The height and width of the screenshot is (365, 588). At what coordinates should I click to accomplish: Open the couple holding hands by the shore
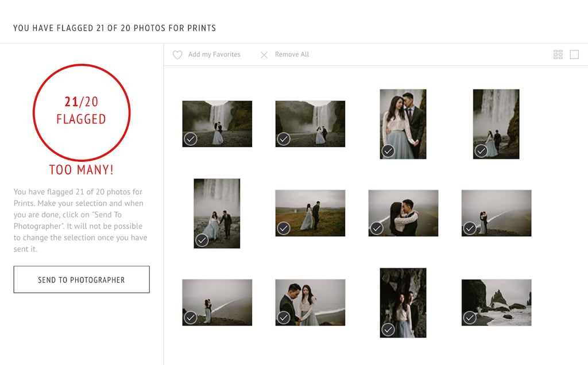[310, 302]
